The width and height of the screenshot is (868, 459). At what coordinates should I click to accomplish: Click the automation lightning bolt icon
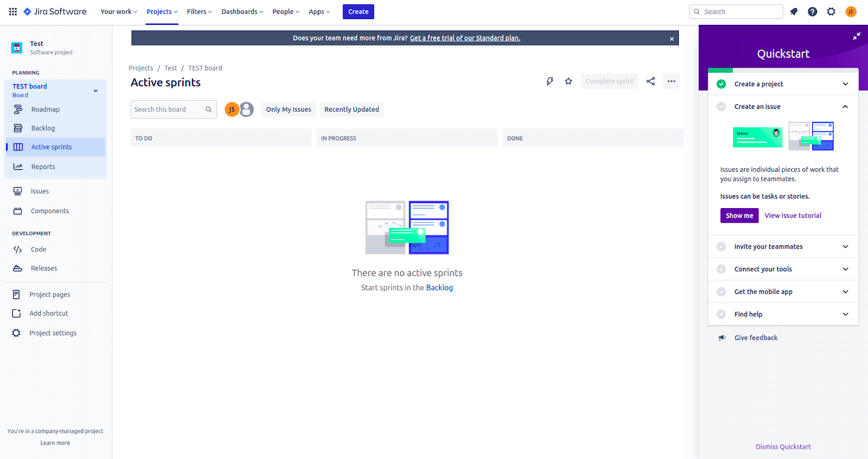[550, 81]
